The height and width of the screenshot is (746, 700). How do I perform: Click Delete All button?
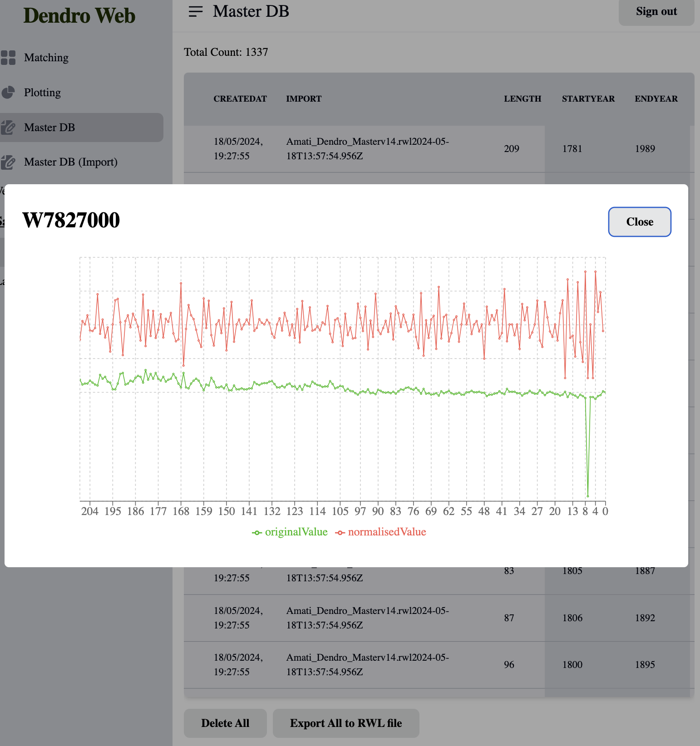(225, 723)
